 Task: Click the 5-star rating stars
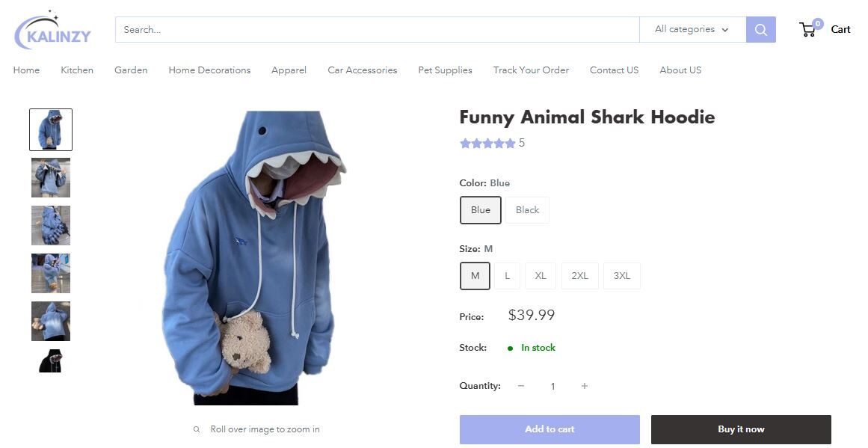click(x=487, y=143)
